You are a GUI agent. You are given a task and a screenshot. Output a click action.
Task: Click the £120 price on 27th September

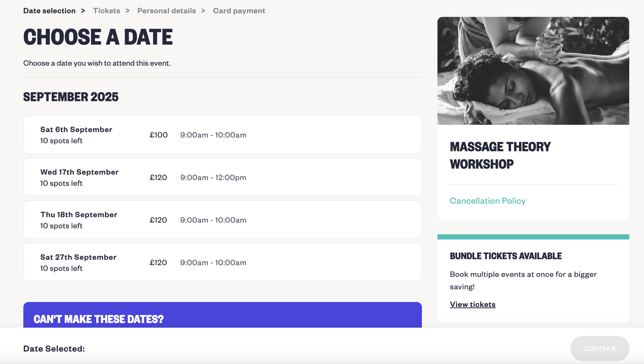point(158,263)
